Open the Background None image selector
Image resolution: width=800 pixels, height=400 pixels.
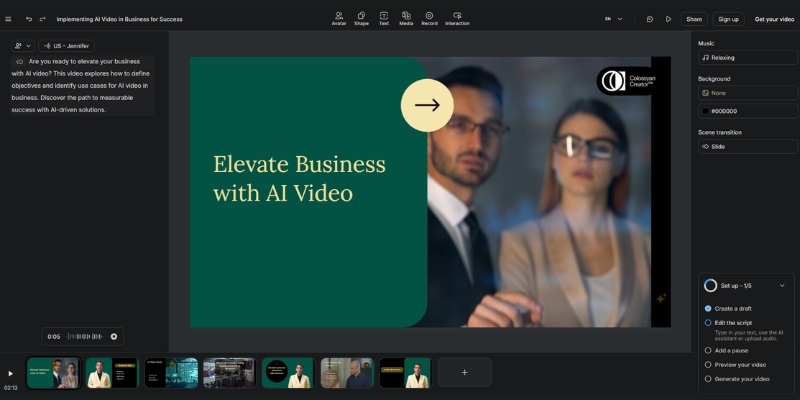(747, 93)
